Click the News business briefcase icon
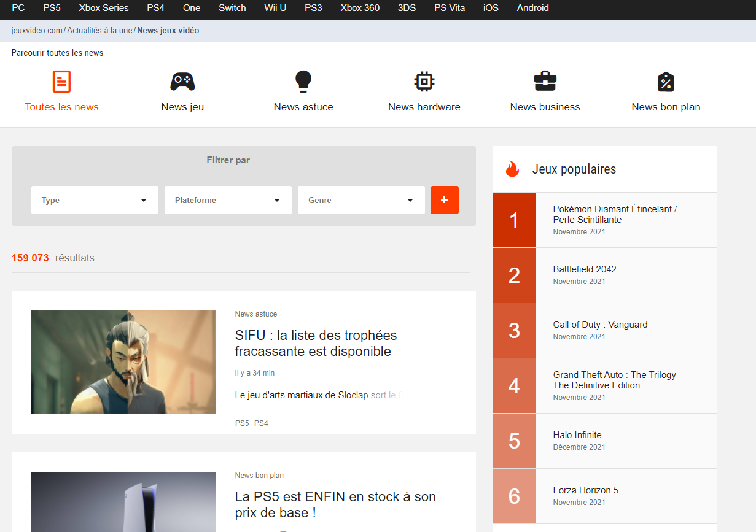The height and width of the screenshot is (532, 756). pyautogui.click(x=545, y=82)
